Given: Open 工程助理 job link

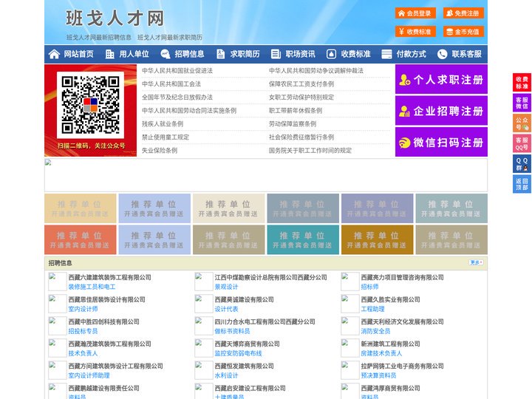Looking at the screenshot, I should point(372,309).
